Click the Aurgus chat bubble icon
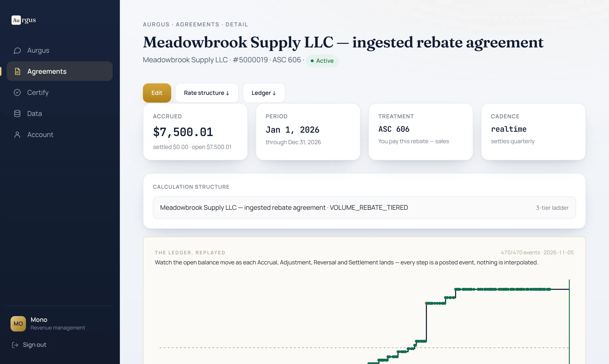Screen dimensions: 609x364 17,51
